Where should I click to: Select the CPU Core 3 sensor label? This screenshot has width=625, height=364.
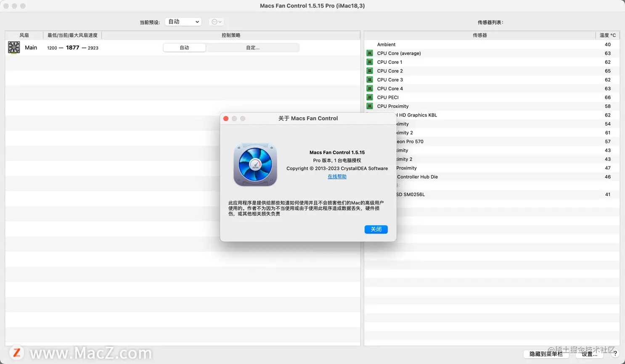390,80
